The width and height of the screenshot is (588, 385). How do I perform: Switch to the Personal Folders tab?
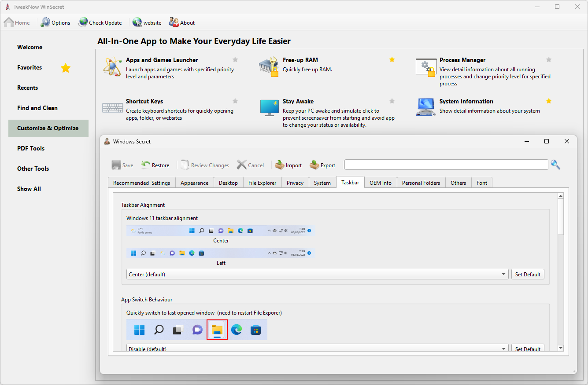coord(421,183)
